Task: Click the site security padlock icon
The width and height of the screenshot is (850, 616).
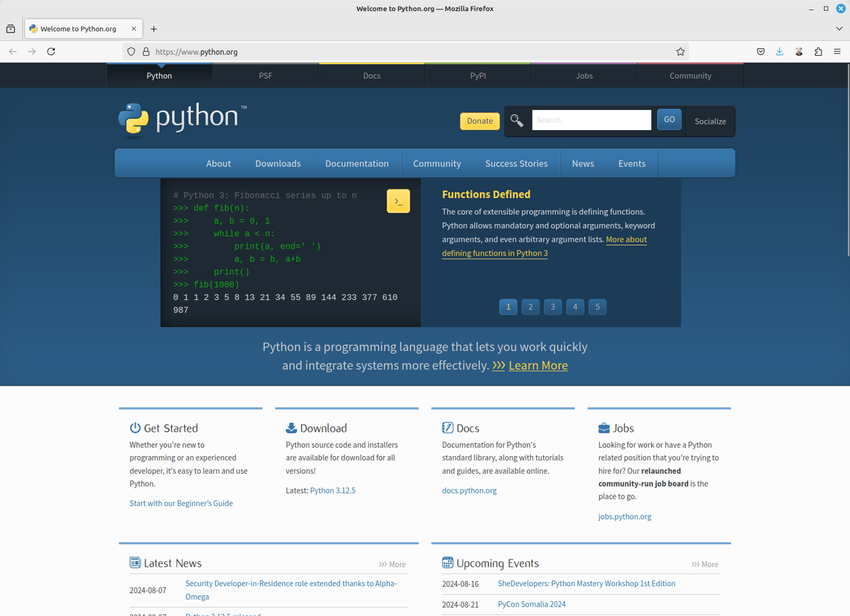Action: 146,51
